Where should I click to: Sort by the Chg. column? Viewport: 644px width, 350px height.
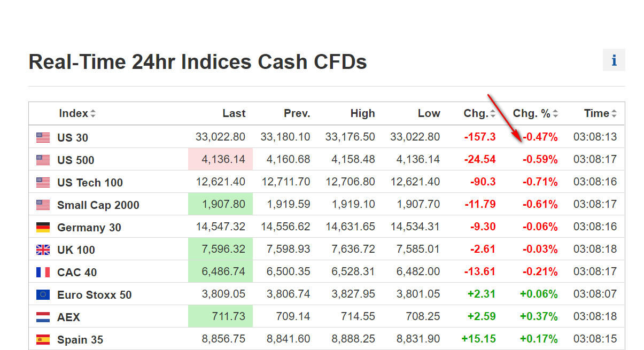click(x=479, y=113)
